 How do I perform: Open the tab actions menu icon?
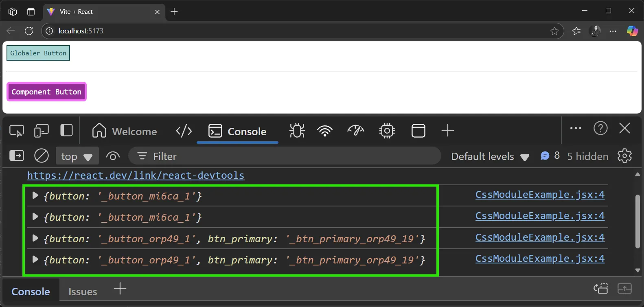pos(31,12)
